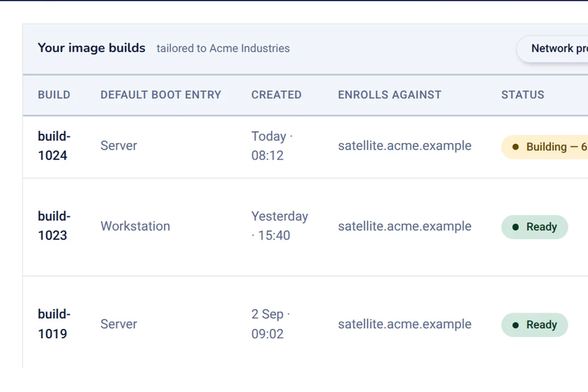Screen dimensions: 588x392
Task: Click the Yesterday 15:40 created time
Action: (280, 226)
